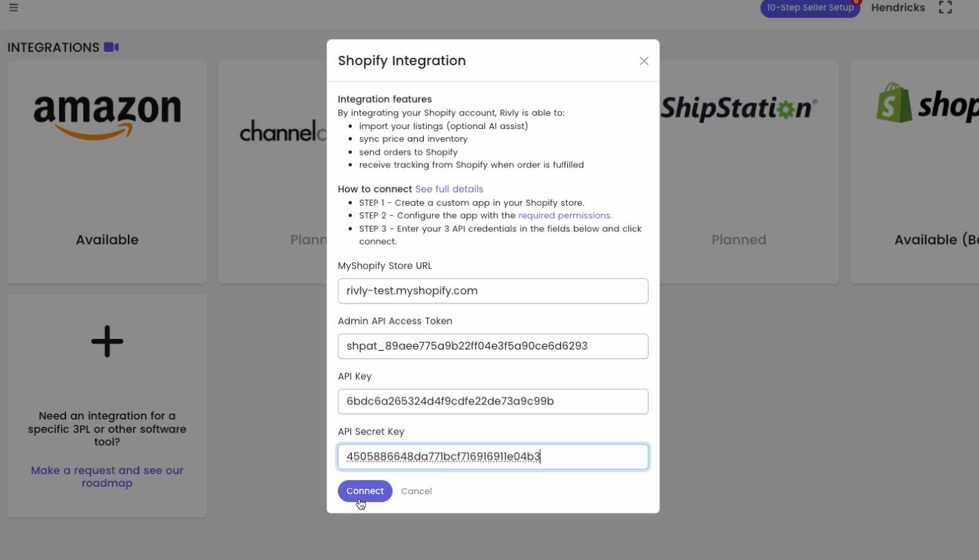Select the API Key input field
The width and height of the screenshot is (979, 560).
click(493, 401)
